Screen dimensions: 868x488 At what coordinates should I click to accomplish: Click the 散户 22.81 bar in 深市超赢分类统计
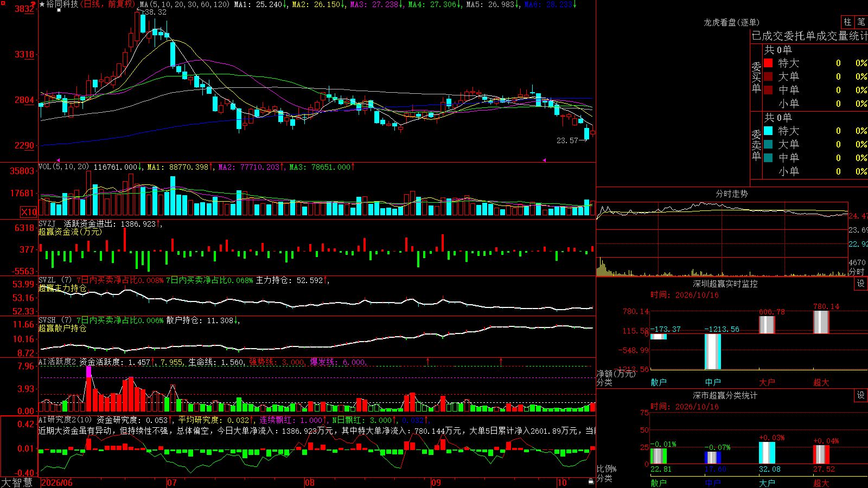pos(659,456)
